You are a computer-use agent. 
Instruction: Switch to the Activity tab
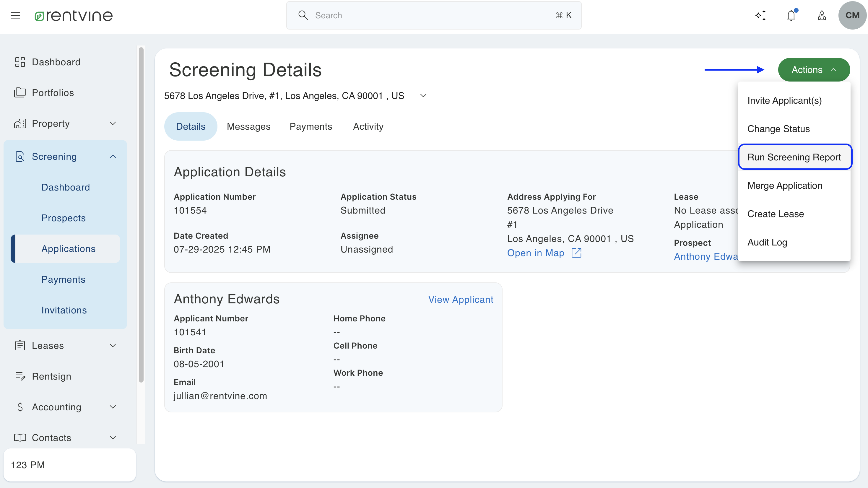coord(368,126)
